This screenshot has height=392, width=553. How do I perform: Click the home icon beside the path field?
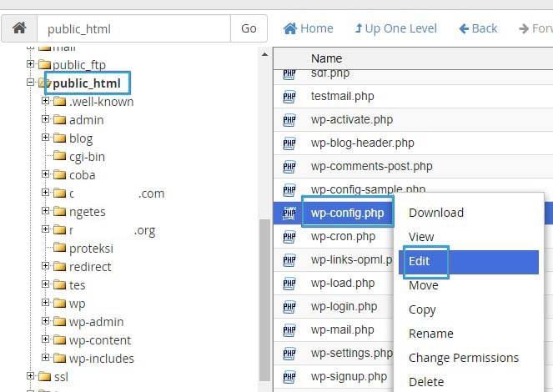click(x=19, y=28)
